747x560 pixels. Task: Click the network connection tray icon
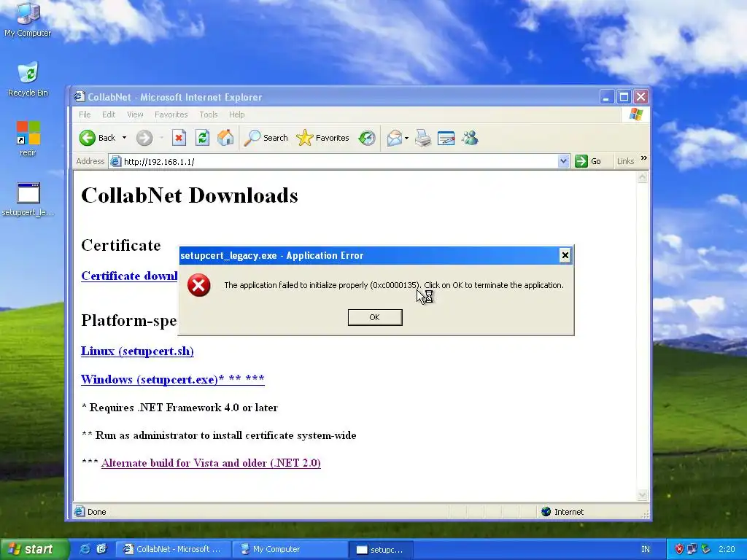pyautogui.click(x=692, y=549)
